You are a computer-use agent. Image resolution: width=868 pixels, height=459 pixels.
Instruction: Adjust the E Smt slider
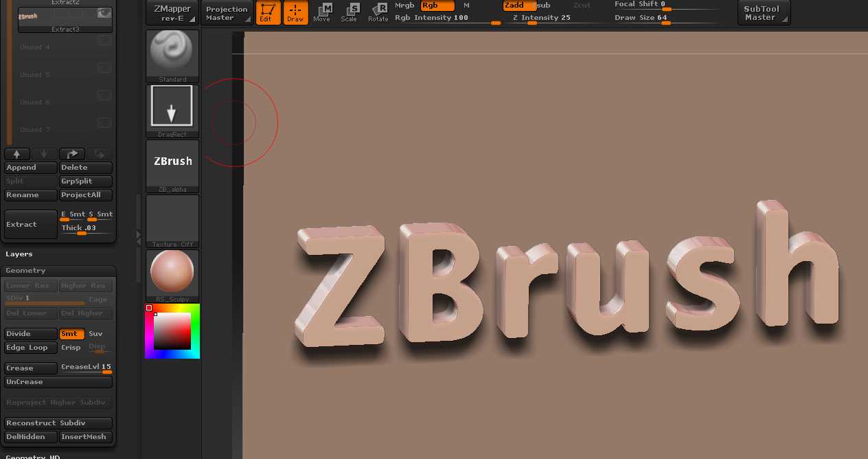72,216
